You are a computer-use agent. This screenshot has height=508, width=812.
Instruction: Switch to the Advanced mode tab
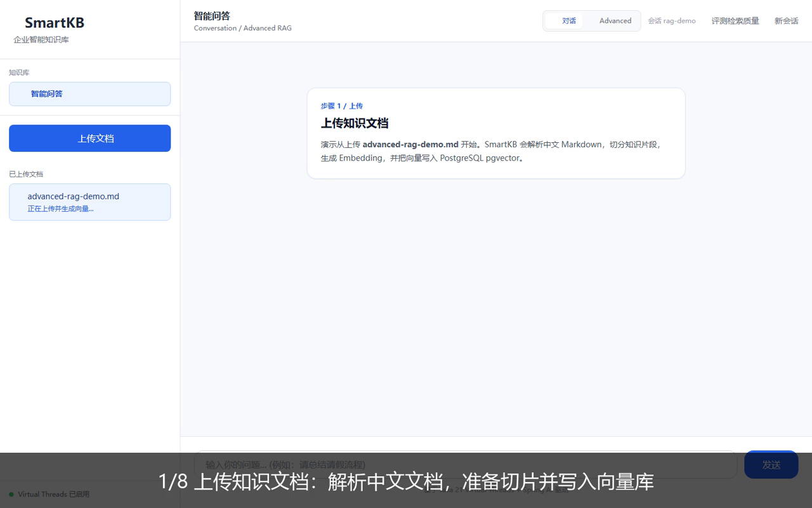[x=615, y=21]
